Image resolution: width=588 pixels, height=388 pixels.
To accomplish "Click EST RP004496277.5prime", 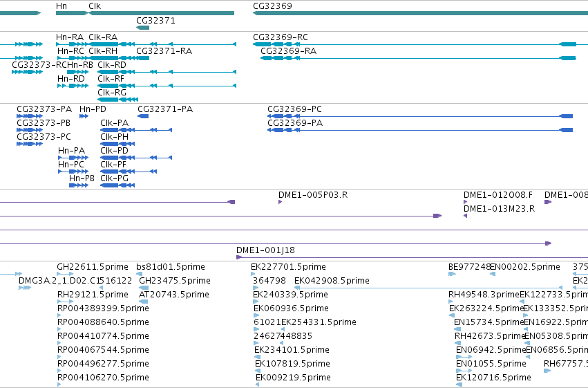I will pyautogui.click(x=103, y=364).
